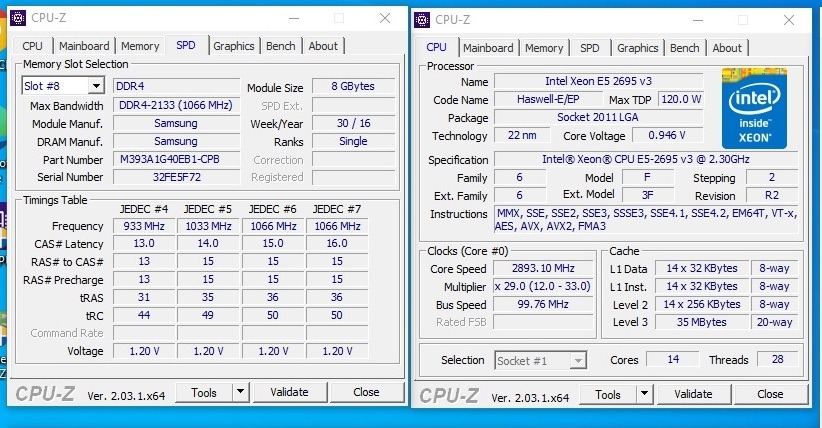Open the Slot #8 memory slot dropdown
The image size is (822, 428).
point(96,86)
